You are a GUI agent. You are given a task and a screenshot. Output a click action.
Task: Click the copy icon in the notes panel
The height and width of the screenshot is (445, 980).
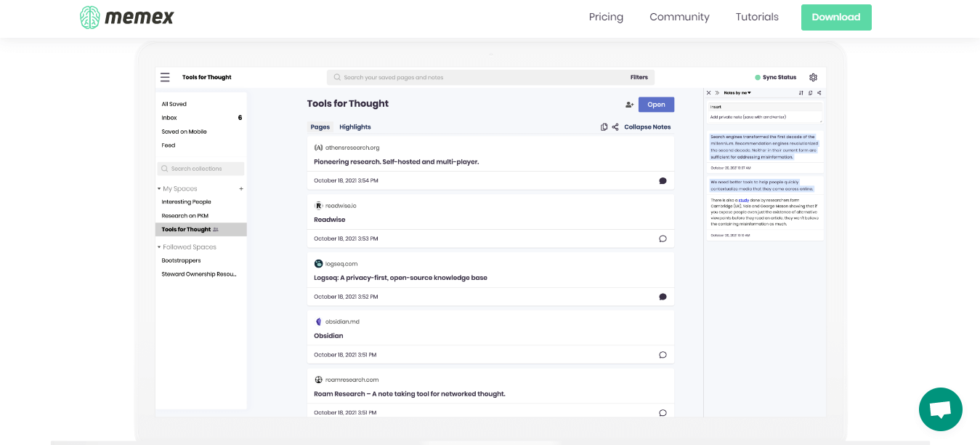(810, 93)
